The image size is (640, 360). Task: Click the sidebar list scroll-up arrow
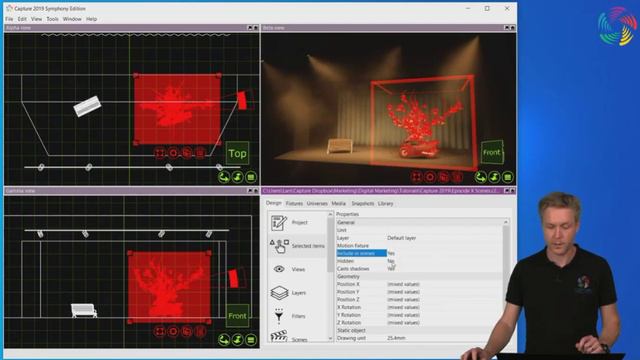tap(330, 214)
